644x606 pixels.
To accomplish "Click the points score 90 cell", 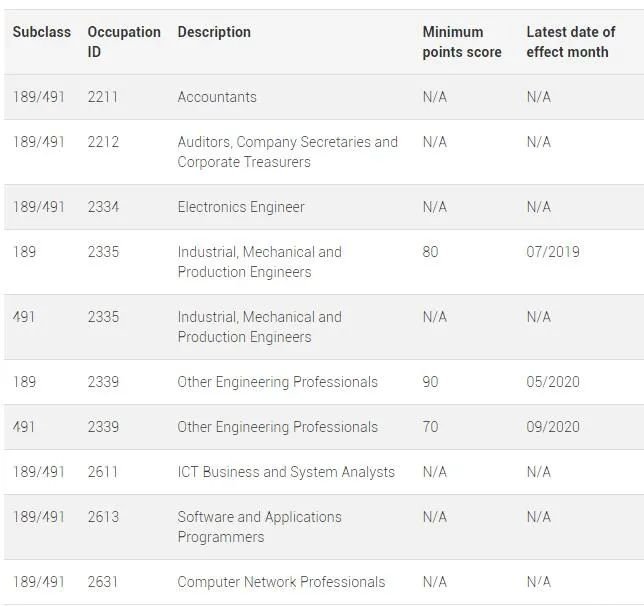I will coord(430,382).
